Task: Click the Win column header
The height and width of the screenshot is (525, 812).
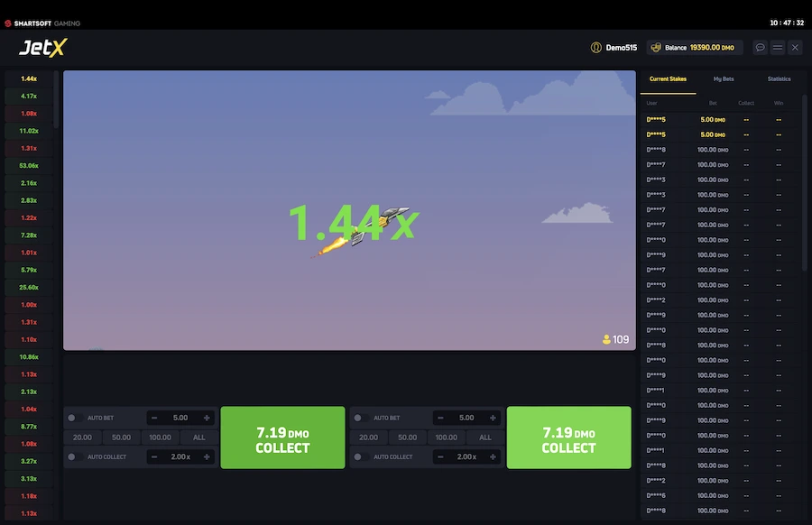Action: tap(779, 103)
